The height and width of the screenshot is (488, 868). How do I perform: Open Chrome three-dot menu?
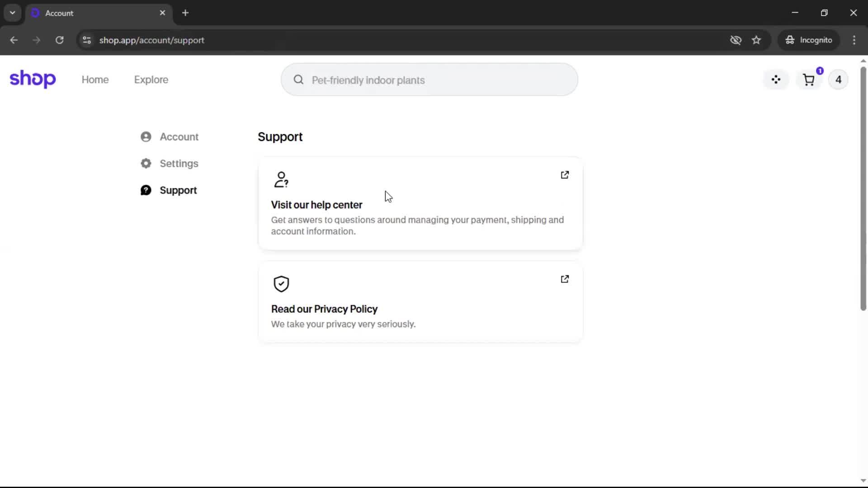(x=854, y=40)
